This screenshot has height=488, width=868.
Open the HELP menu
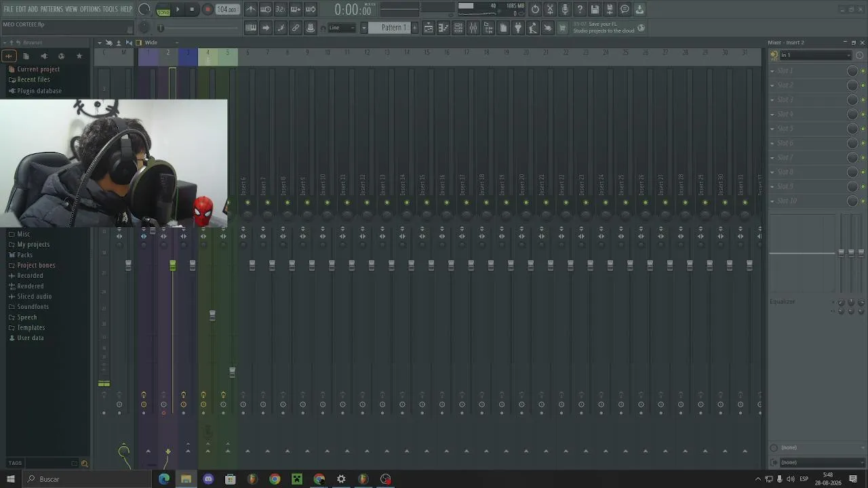click(126, 9)
